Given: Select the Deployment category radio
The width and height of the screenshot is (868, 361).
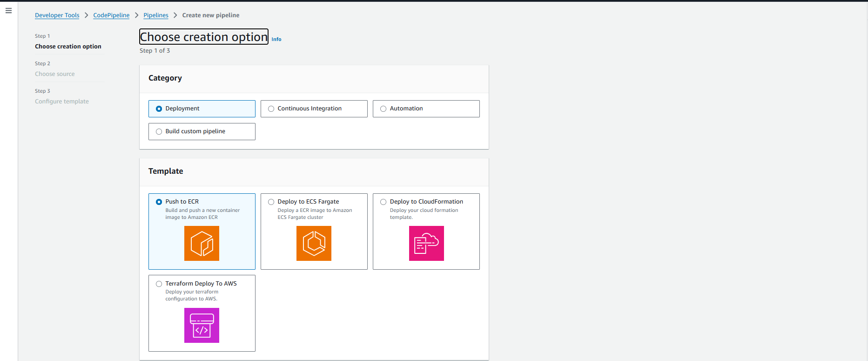Looking at the screenshot, I should [x=159, y=109].
